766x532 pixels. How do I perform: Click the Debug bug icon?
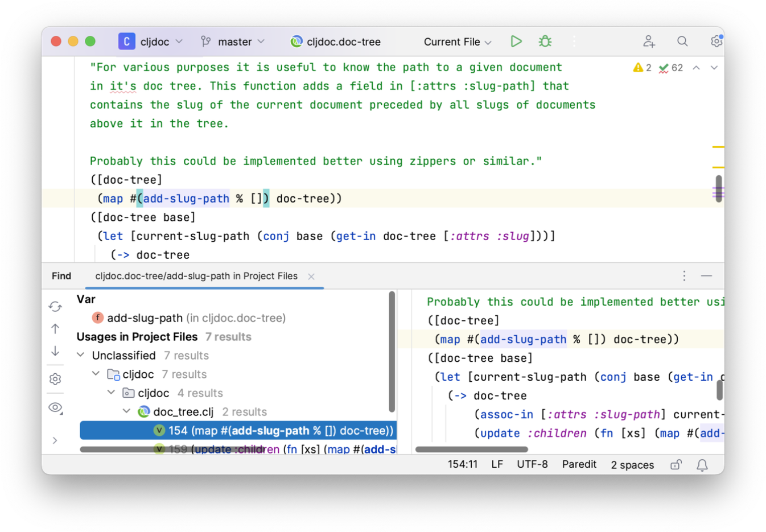point(545,41)
